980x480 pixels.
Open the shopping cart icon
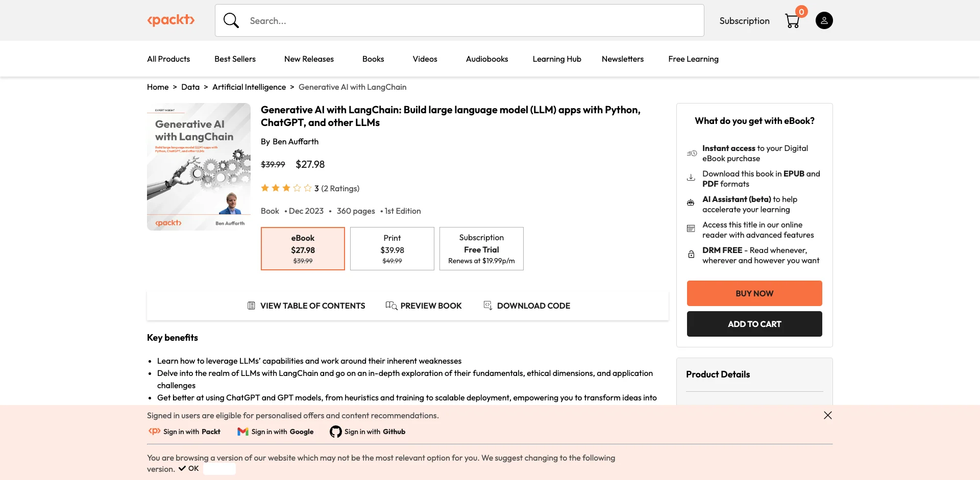tap(792, 21)
